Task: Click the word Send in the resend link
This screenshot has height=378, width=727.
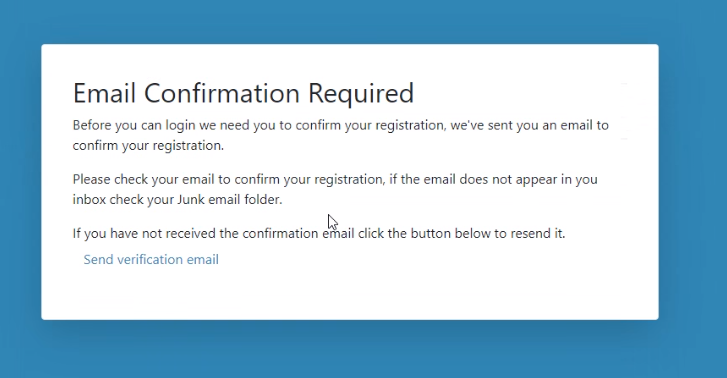Action: (98, 259)
